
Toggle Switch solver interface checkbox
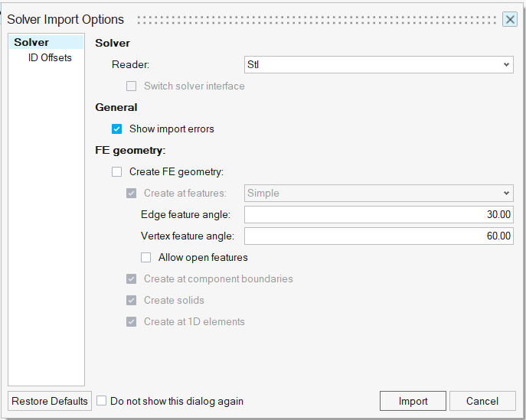click(131, 86)
